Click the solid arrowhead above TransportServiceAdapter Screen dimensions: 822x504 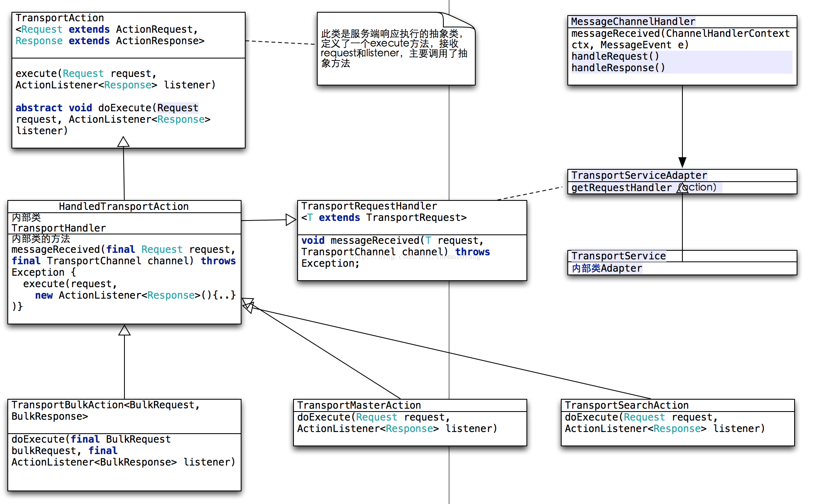click(x=682, y=162)
